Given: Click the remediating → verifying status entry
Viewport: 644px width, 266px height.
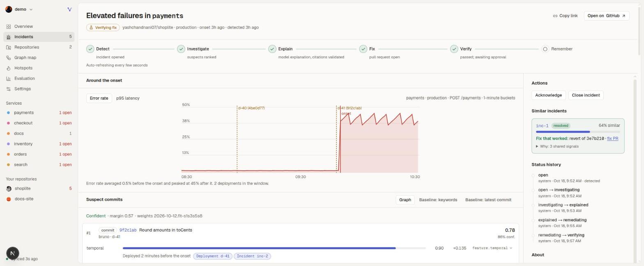Looking at the screenshot, I should click(561, 238).
